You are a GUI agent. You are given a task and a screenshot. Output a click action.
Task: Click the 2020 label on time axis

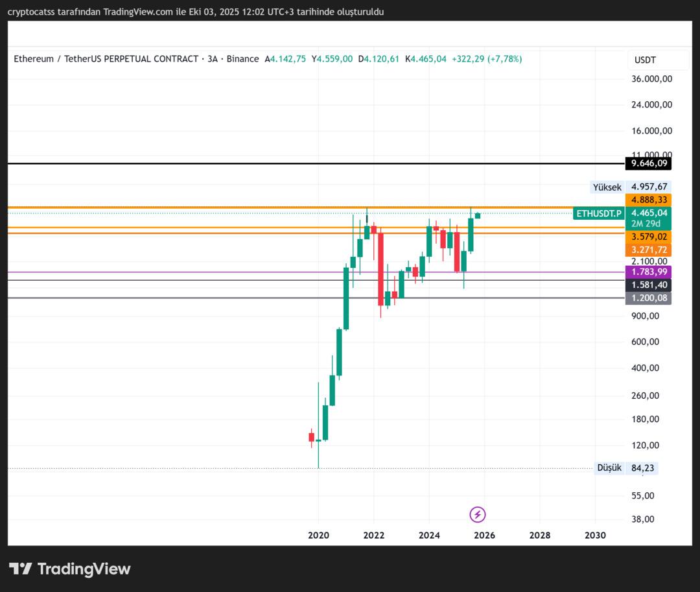coord(318,536)
